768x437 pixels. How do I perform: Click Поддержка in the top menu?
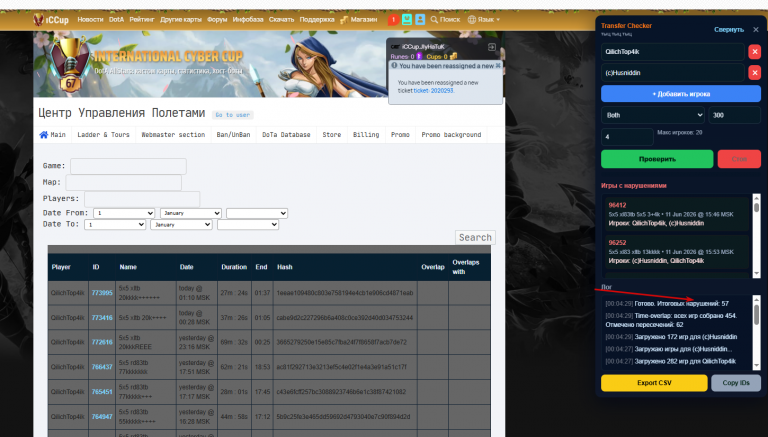click(317, 20)
